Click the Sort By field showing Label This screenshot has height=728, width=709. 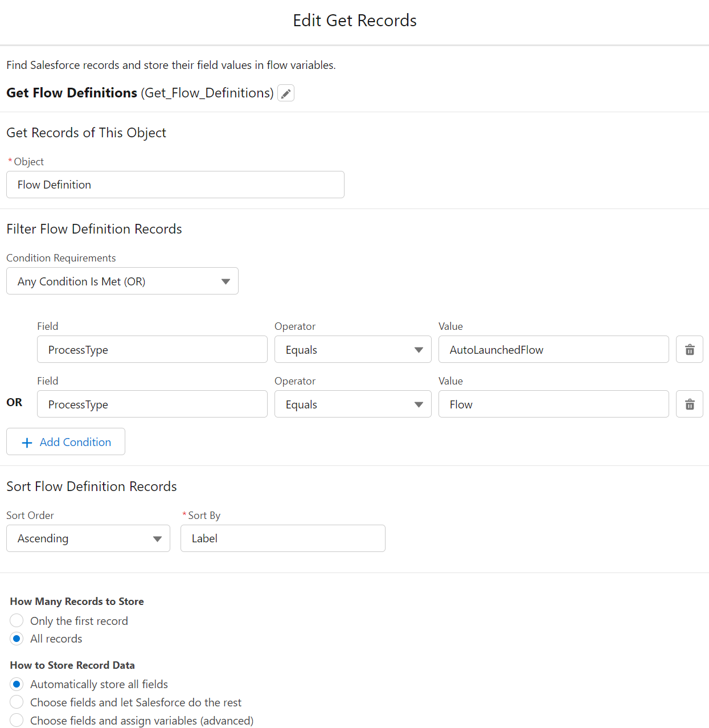click(x=282, y=538)
